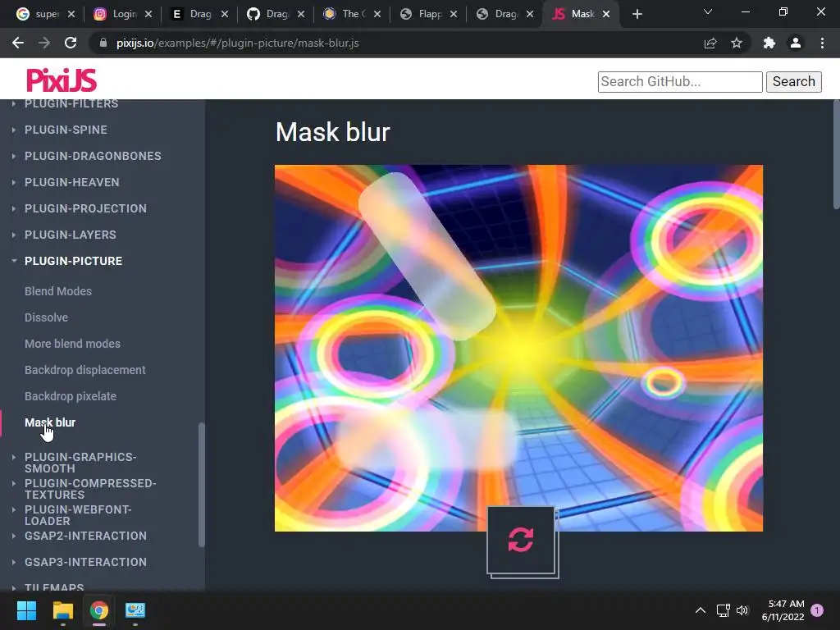Expand PLUGIN-DRAGONBONES section
840x630 pixels.
tap(93, 156)
